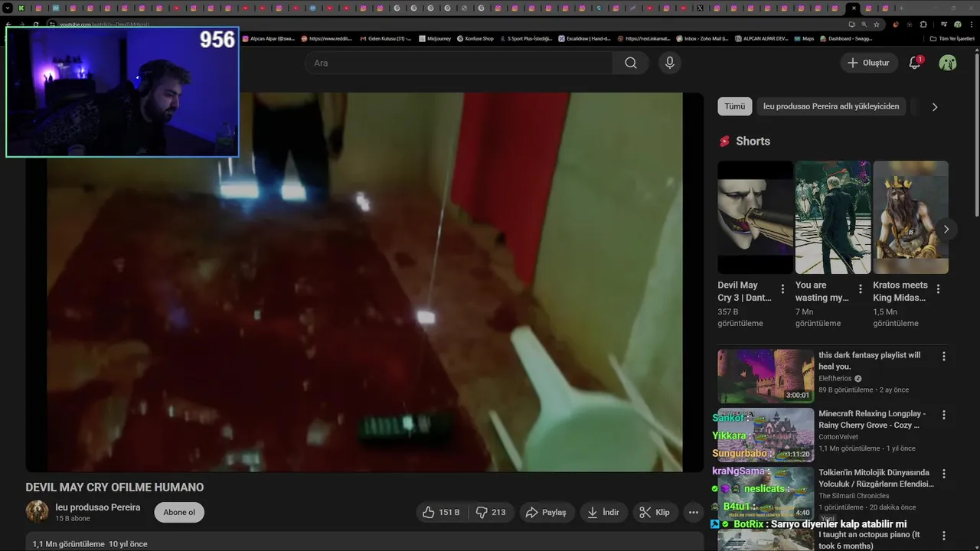Screen dimensions: 980x551
Task: Open the YouTube account avatar menu
Action: click(948, 63)
